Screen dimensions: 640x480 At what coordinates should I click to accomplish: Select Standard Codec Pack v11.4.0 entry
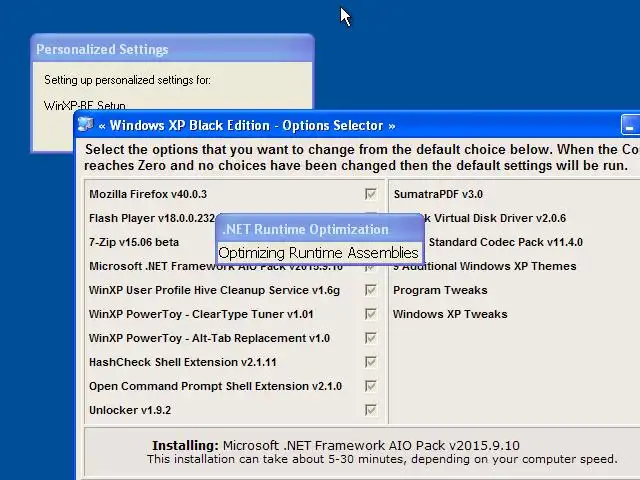click(505, 242)
